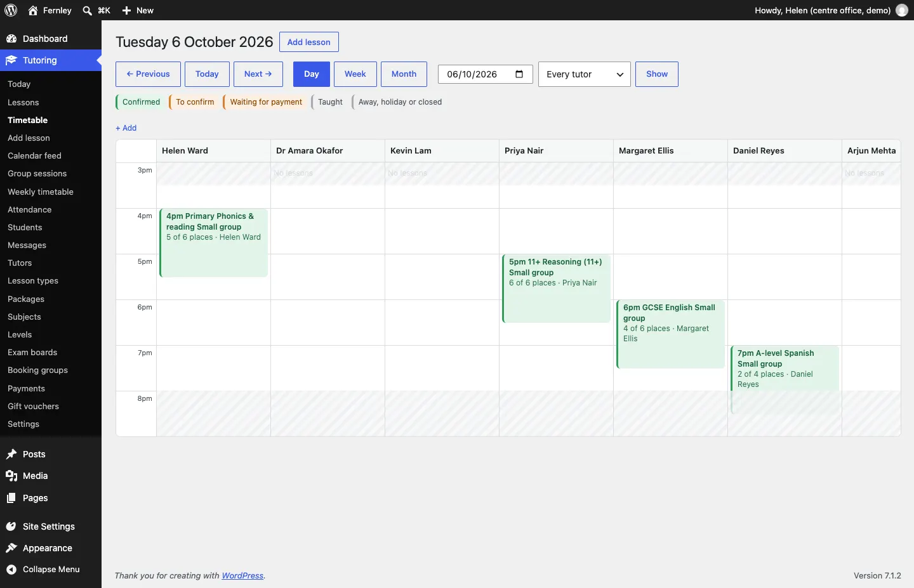Open the 4pm Primary Phonics lesson
The height and width of the screenshot is (588, 914).
(213, 243)
